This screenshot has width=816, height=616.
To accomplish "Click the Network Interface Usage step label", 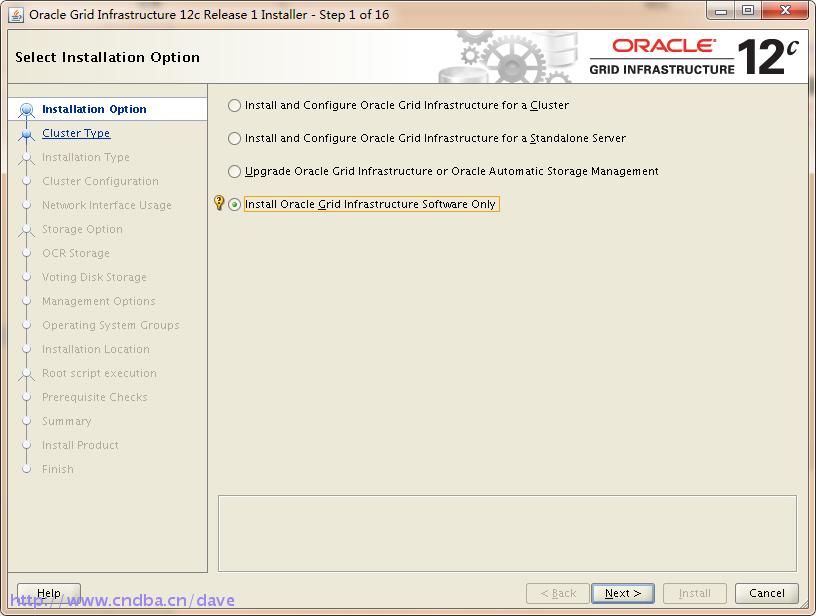I will pyautogui.click(x=107, y=205).
